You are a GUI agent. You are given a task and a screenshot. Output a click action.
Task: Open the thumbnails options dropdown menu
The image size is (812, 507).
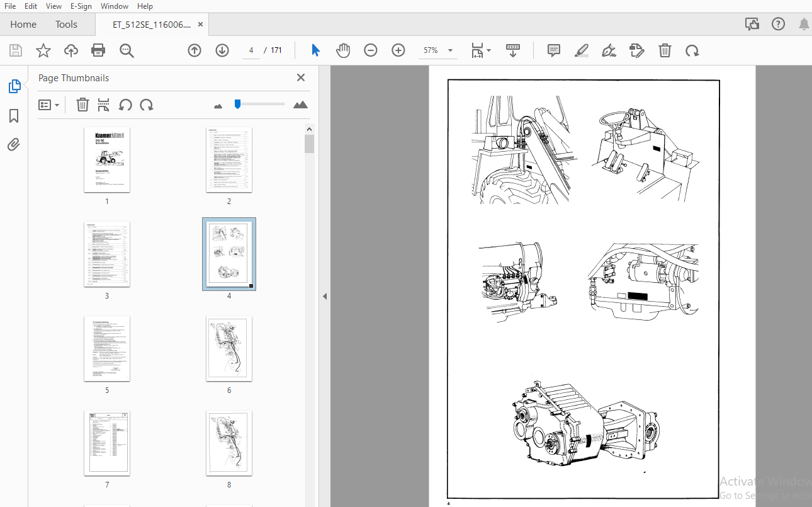coord(48,105)
